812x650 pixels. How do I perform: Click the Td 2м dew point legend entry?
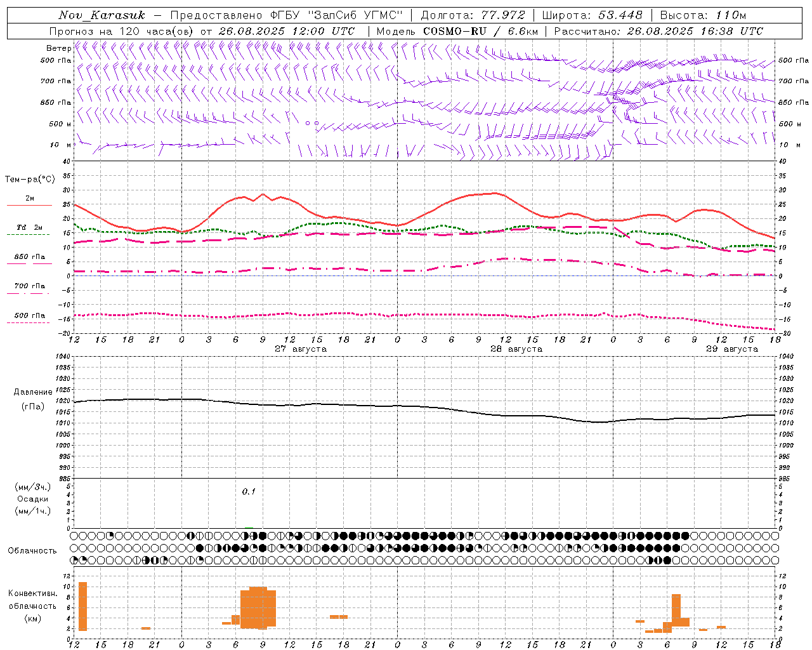click(30, 228)
